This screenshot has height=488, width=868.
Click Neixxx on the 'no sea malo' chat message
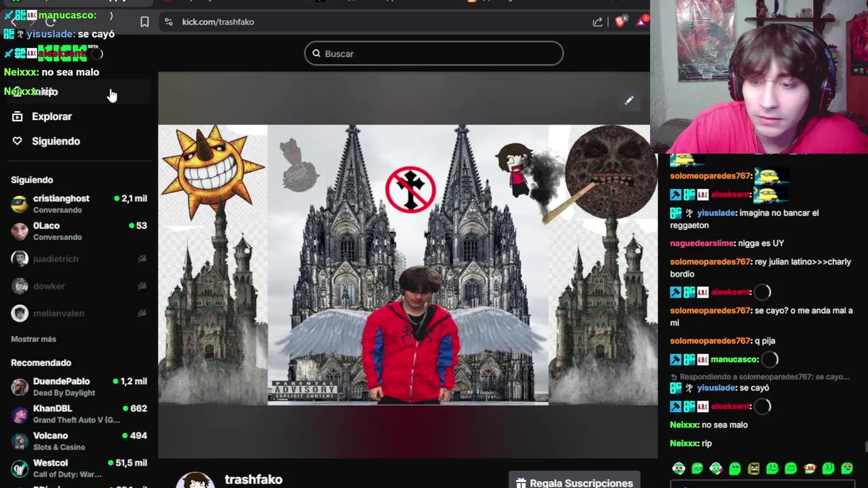coord(684,425)
